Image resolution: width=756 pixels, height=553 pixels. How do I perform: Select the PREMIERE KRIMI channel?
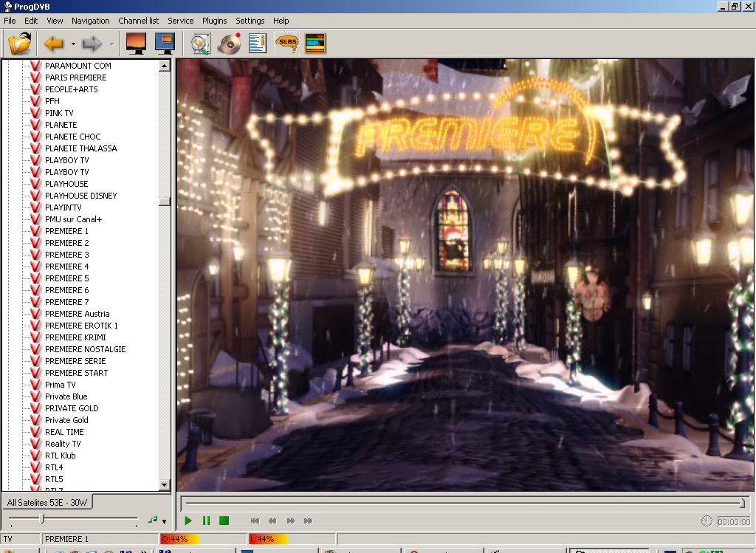click(75, 337)
